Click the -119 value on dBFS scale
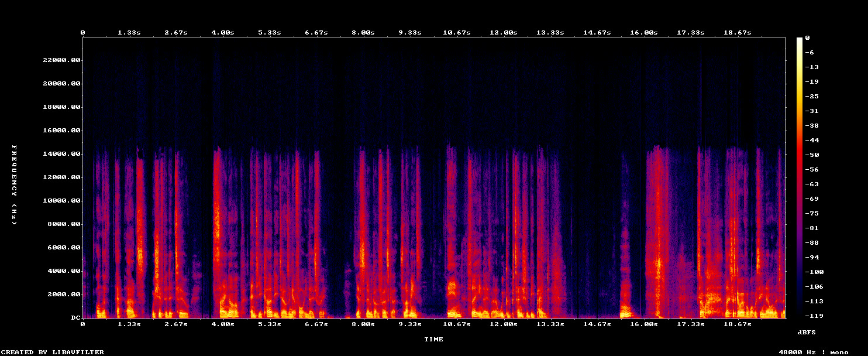Screen dimensions: 868x356 pos(814,316)
